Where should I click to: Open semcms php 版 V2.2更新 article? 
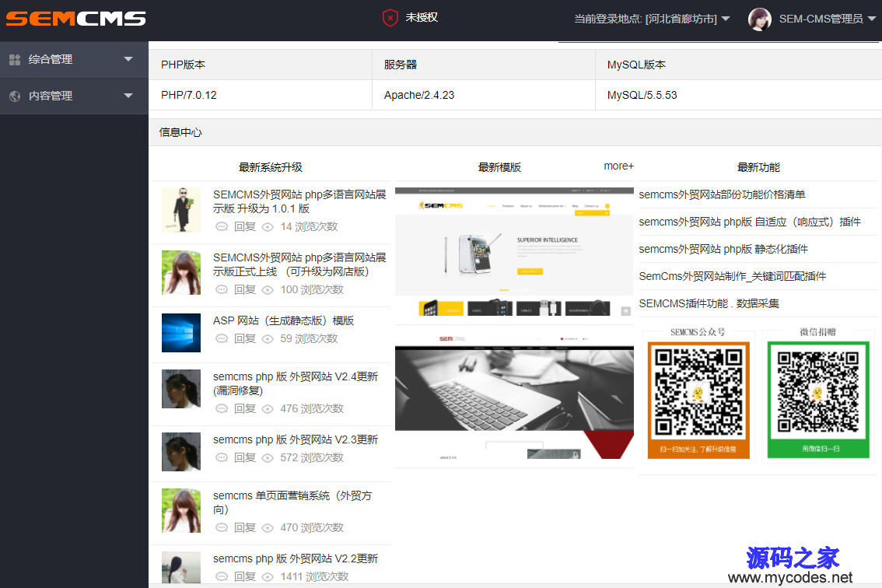[x=296, y=558]
